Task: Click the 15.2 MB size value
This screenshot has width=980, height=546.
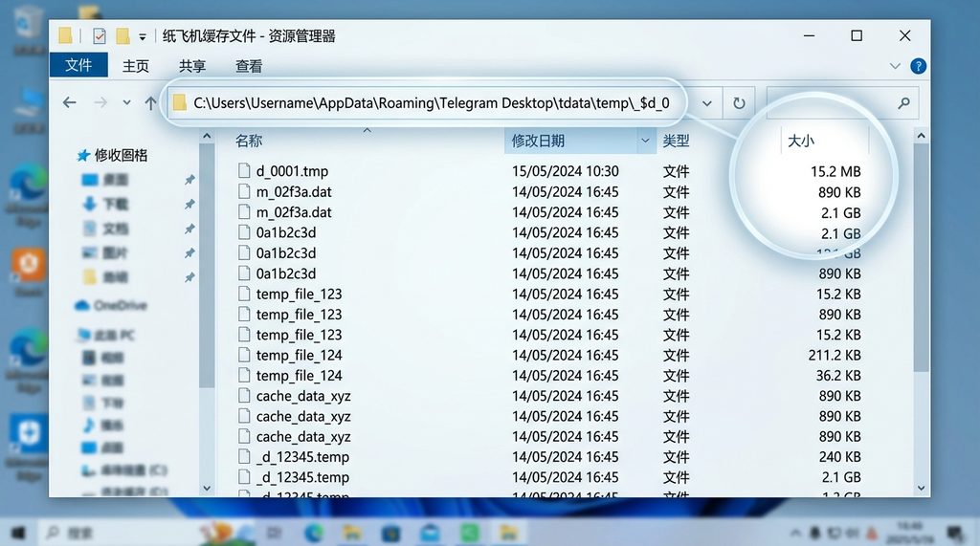Action: [835, 171]
